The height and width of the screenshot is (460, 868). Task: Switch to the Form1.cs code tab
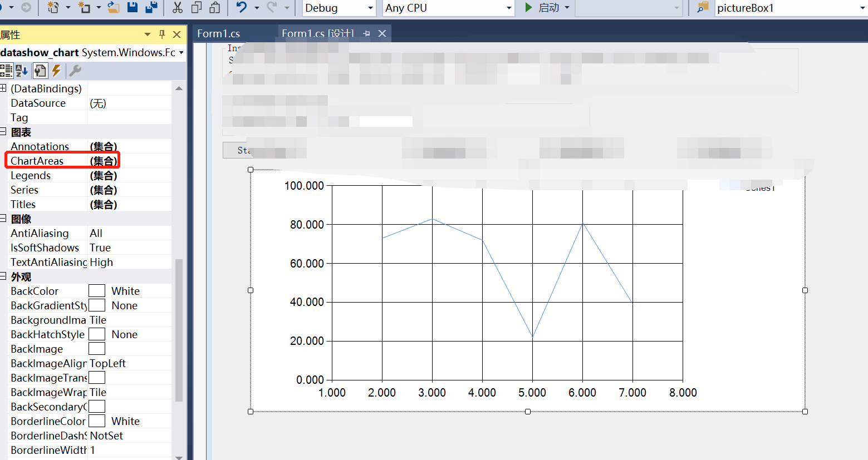218,33
